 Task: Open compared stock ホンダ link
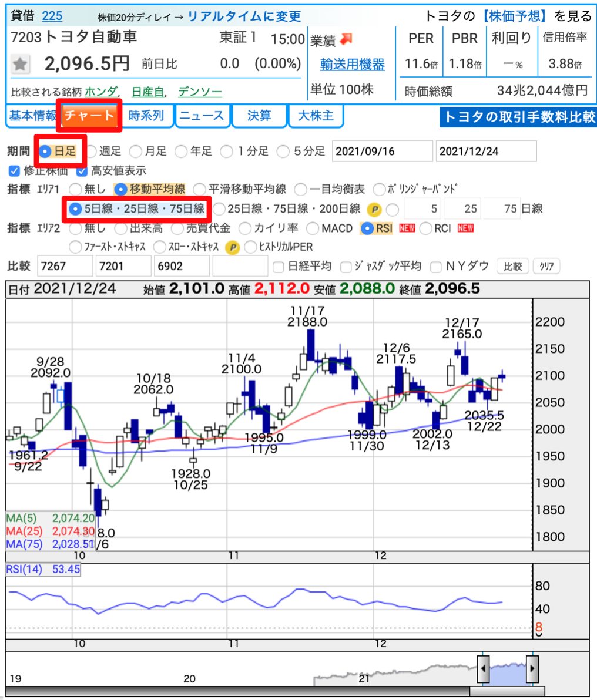101,92
